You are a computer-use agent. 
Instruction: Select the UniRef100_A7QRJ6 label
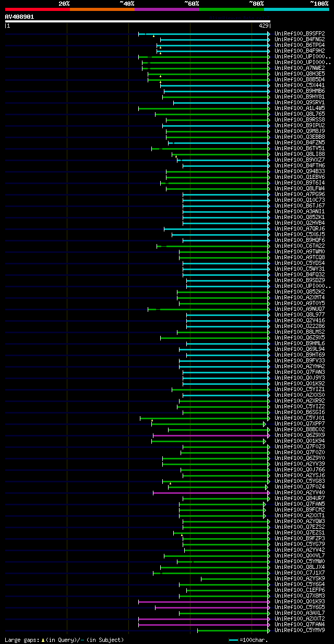(x=300, y=228)
